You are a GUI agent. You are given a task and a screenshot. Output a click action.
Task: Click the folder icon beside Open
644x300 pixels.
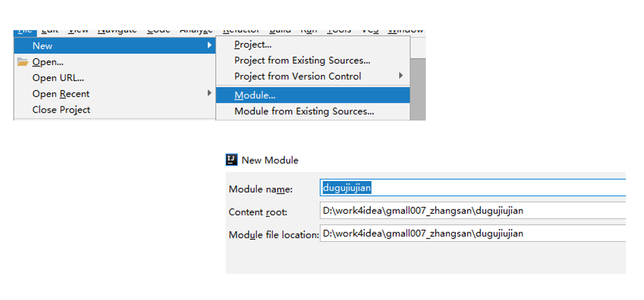point(23,62)
